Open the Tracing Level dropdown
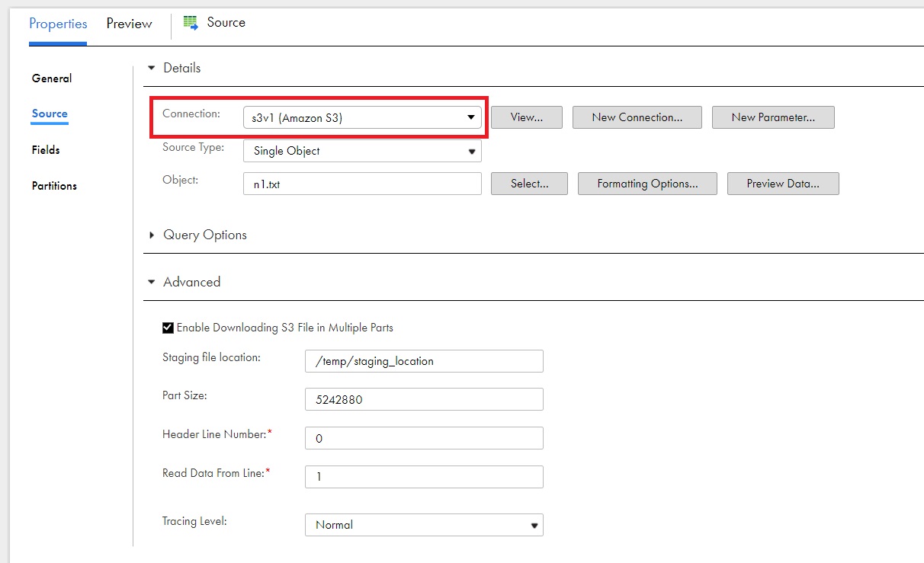This screenshot has height=563, width=924. 424,525
